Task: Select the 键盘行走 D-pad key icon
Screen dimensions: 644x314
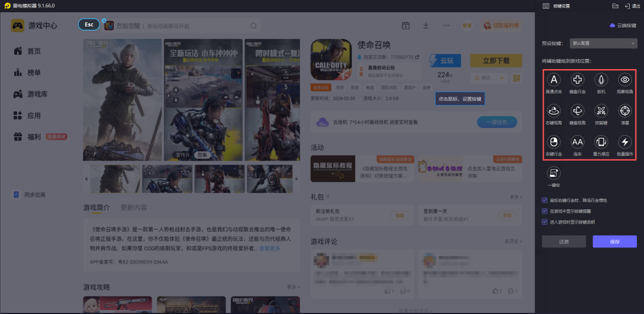Action: click(x=577, y=80)
